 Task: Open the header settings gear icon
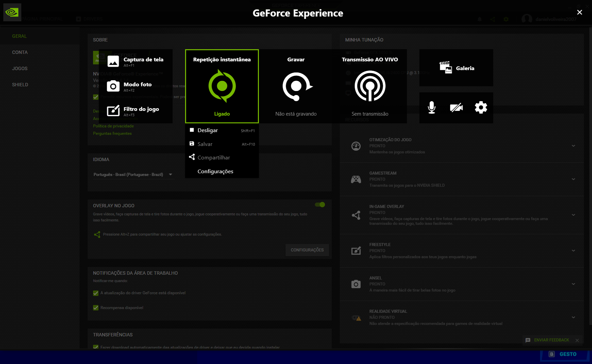point(506,19)
